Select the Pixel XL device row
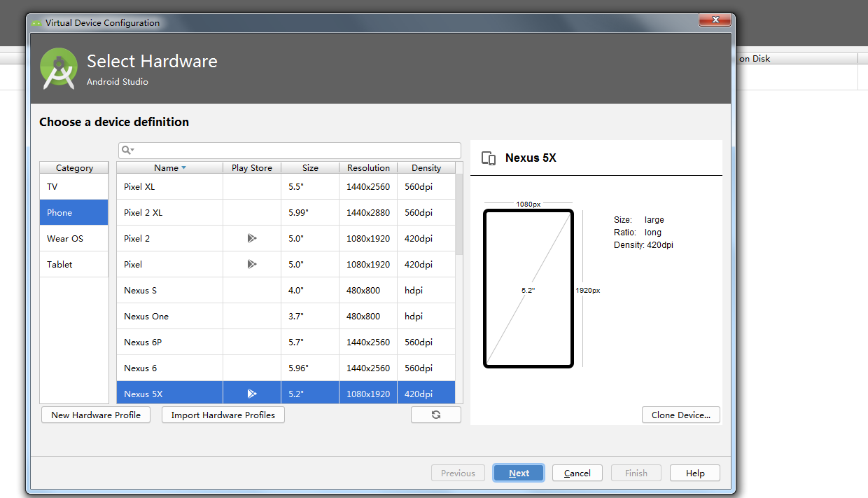Screen dimensions: 868x498 pyautogui.click(x=286, y=186)
